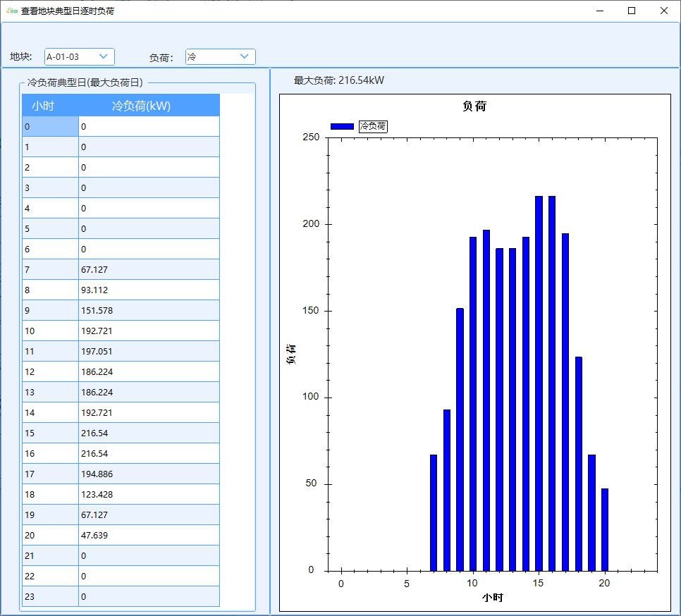The image size is (681, 616).
Task: Expand the 负荷 type dropdown showing 冷
Action: coord(220,56)
